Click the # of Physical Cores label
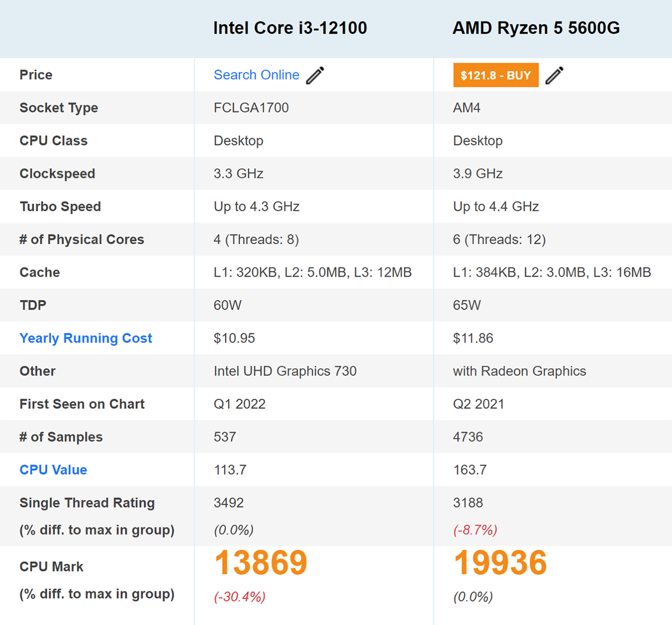Viewport: 672px width, 625px height. [x=82, y=240]
